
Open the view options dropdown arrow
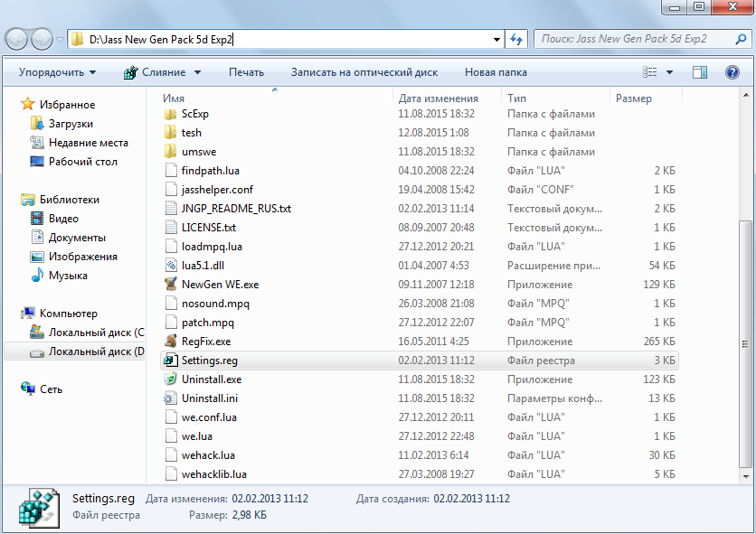669,72
